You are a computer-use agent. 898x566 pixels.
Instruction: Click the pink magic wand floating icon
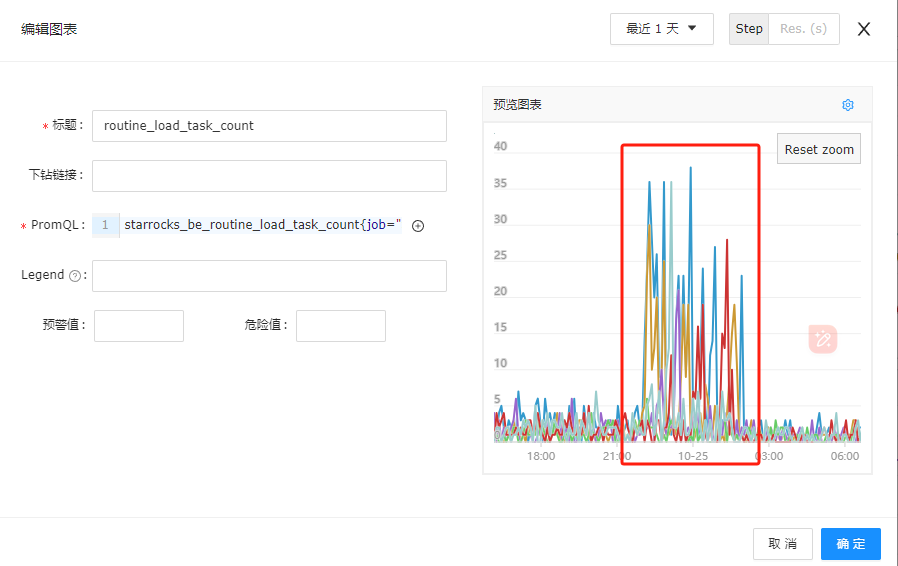coord(823,339)
